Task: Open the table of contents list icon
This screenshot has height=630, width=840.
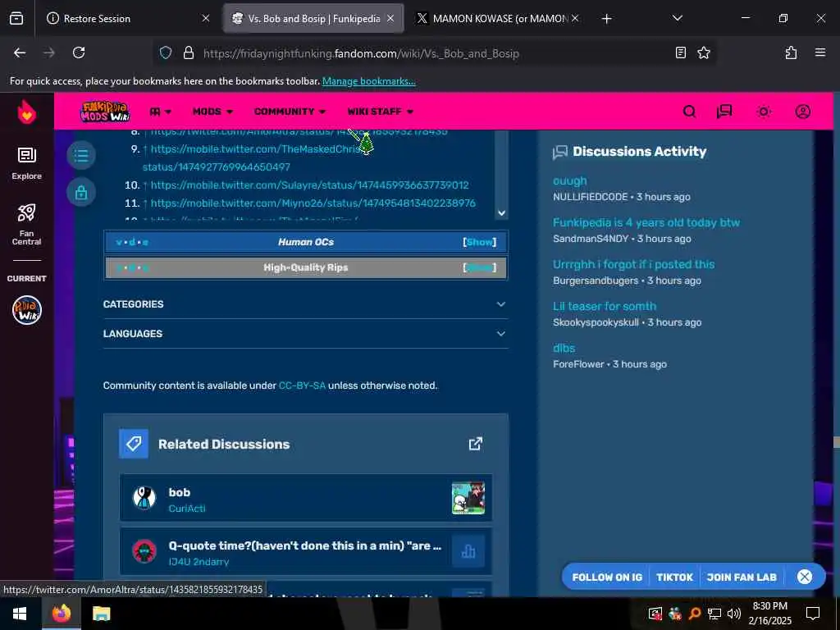Action: [x=81, y=156]
